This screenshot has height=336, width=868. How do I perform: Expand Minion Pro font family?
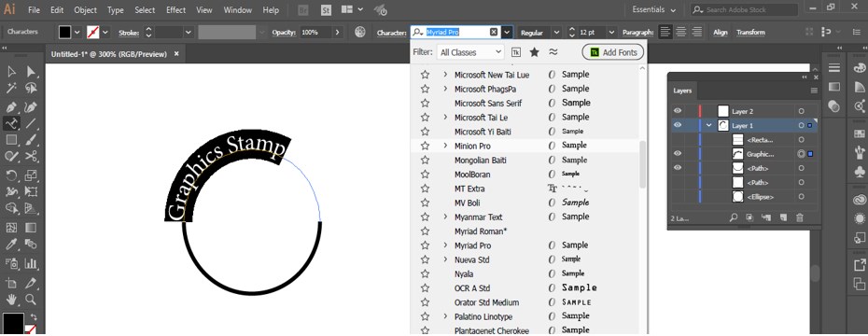[445, 146]
